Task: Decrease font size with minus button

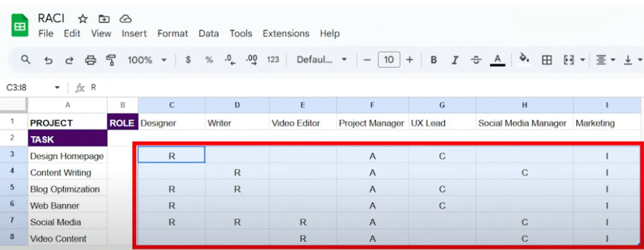Action: click(x=367, y=60)
